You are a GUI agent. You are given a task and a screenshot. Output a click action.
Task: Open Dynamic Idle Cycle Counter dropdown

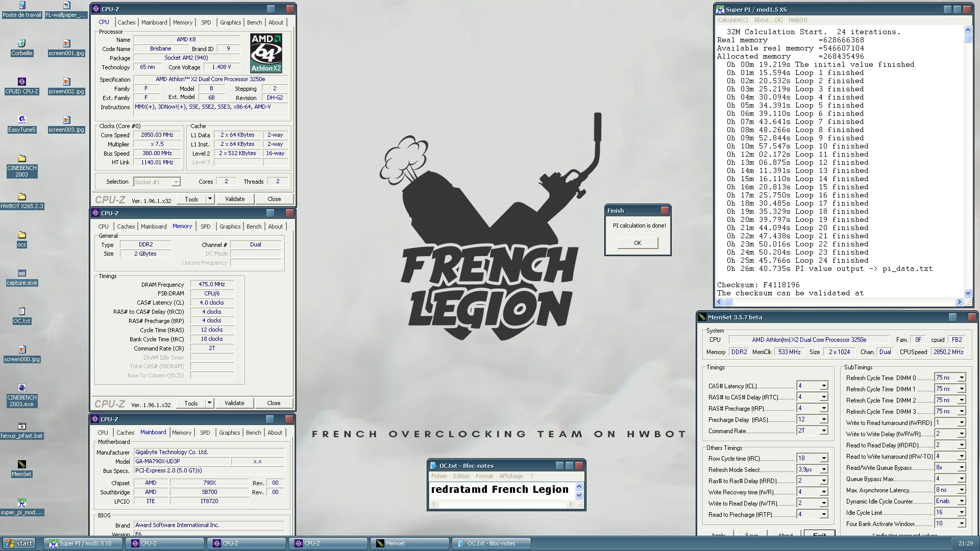tap(961, 501)
